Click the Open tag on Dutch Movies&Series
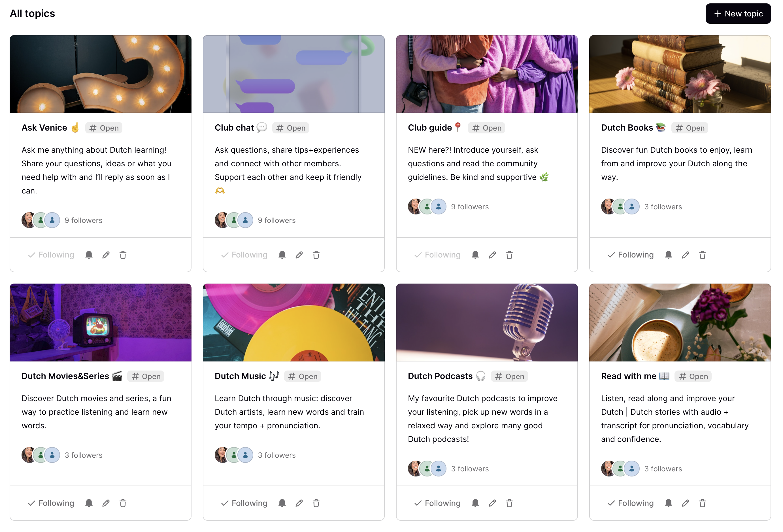This screenshot has width=783, height=532. (x=146, y=376)
